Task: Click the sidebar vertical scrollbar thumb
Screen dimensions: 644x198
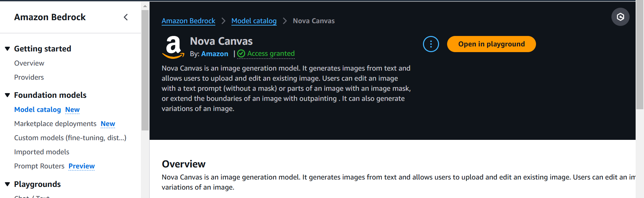Action: (145, 70)
